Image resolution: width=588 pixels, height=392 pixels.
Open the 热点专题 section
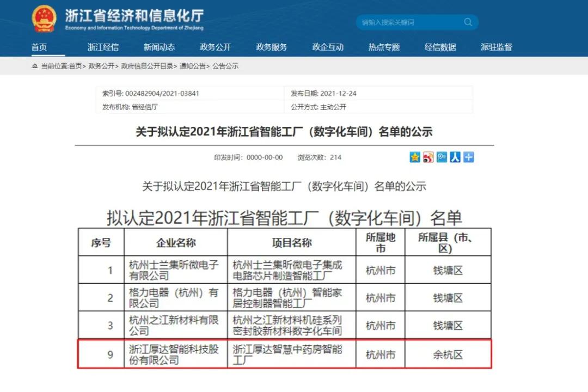click(384, 47)
